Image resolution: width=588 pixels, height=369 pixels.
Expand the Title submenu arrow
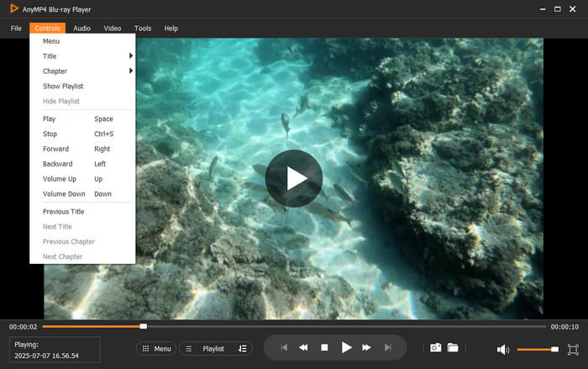(x=130, y=56)
